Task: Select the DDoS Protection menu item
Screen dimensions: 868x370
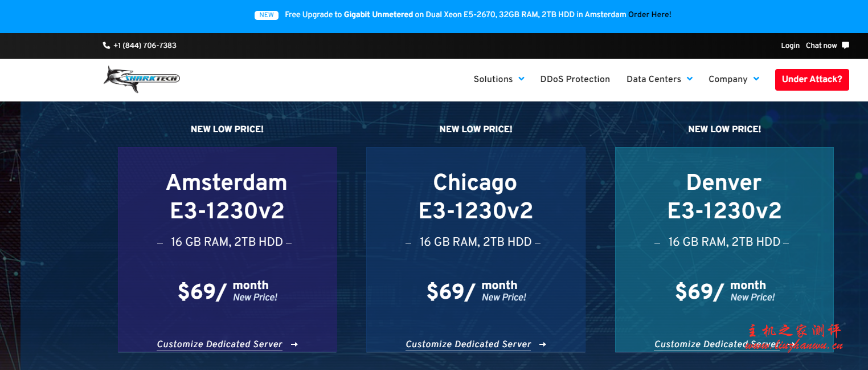Action: [575, 79]
